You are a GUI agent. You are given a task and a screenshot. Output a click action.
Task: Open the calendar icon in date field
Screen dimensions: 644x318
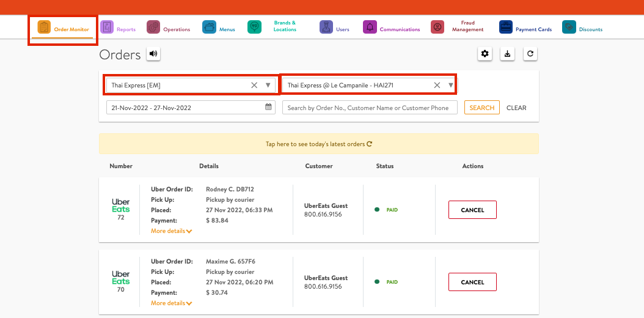click(268, 108)
